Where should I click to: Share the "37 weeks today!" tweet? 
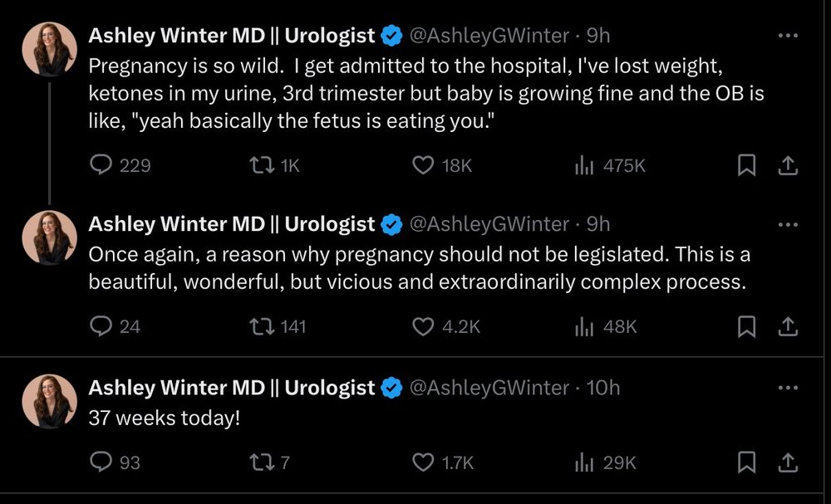click(786, 462)
